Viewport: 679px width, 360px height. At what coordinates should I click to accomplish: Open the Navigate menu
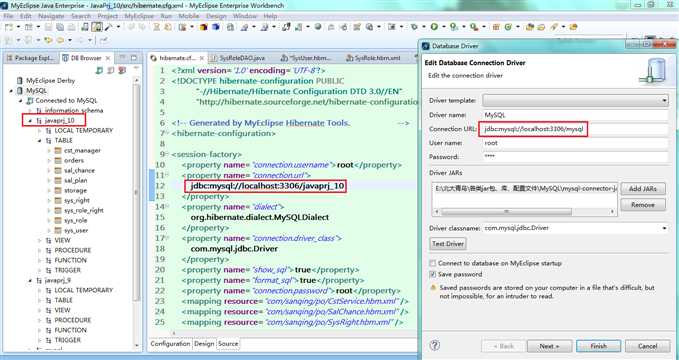pyautogui.click(x=51, y=16)
